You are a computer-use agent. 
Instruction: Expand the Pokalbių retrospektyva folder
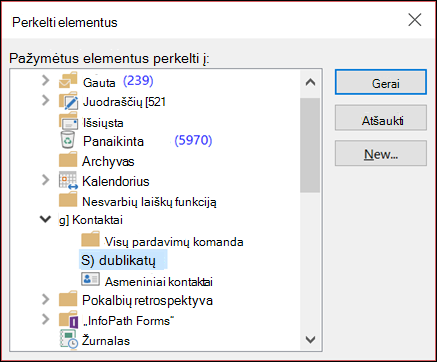46,299
